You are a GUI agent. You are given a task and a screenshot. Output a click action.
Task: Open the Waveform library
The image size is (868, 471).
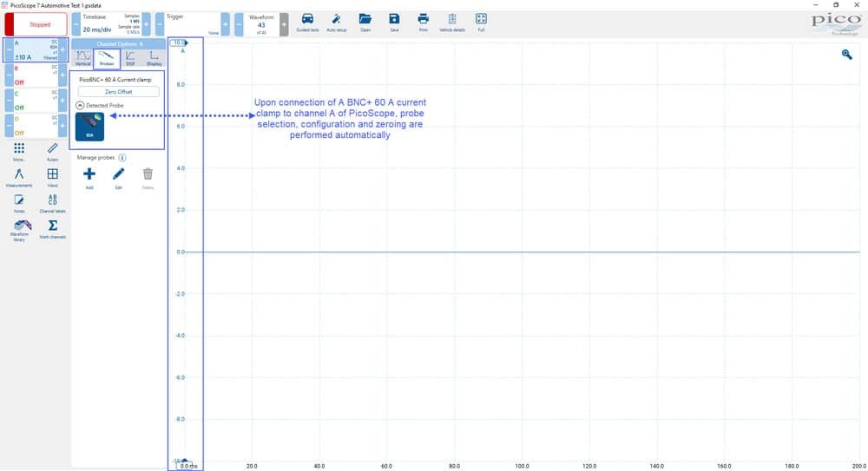pos(19,230)
